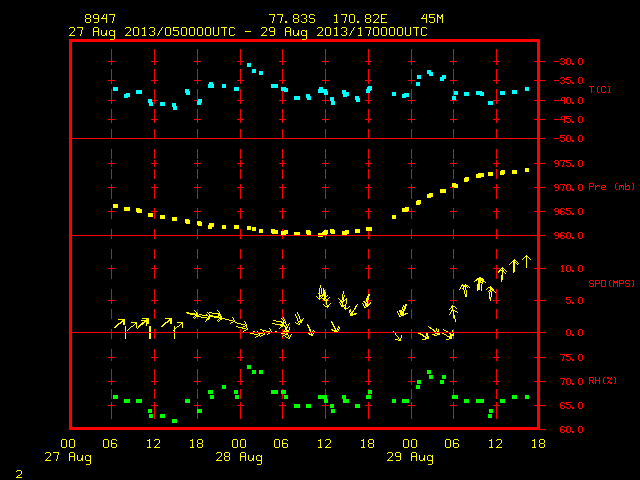Click the 960.0 pressure scale value
Screen dimensions: 640x480
click(569, 236)
